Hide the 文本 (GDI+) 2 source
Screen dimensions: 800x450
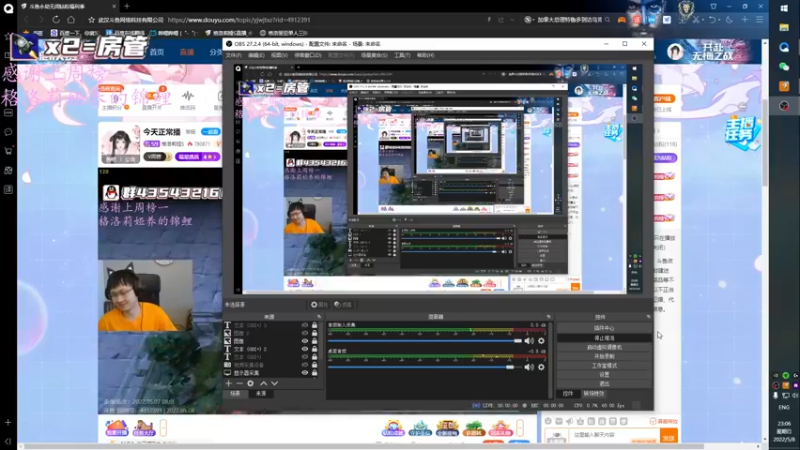[305, 349]
